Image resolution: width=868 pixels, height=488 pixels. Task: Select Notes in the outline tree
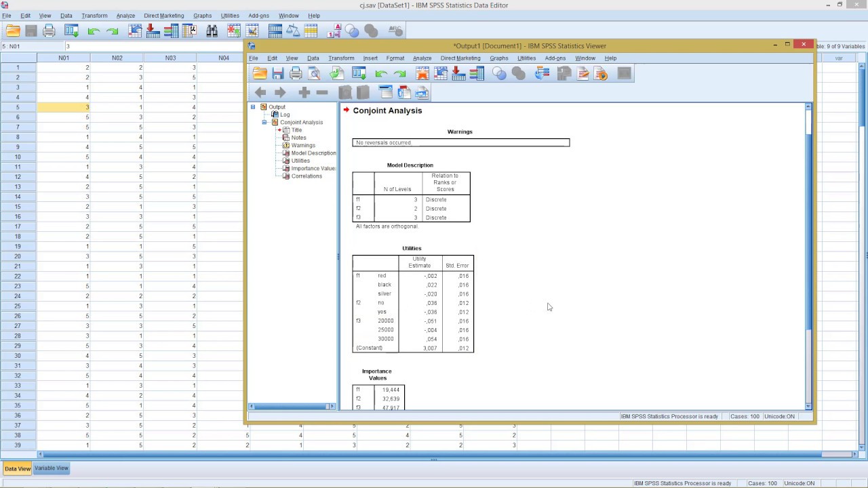(x=298, y=138)
